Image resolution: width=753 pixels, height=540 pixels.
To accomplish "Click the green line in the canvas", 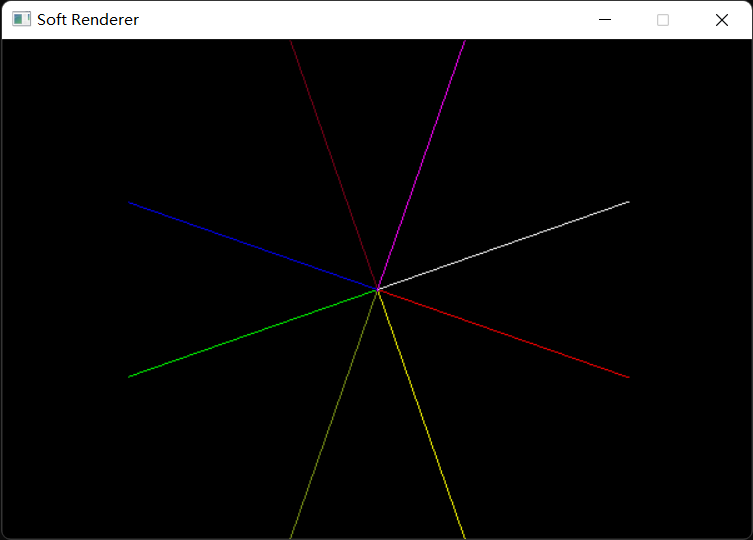I will [x=253, y=333].
